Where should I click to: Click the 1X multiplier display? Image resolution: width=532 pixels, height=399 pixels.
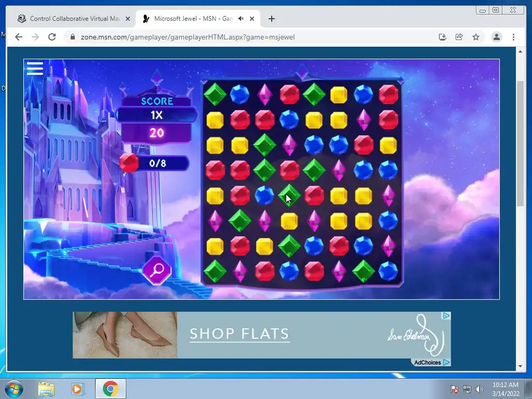[x=157, y=115]
